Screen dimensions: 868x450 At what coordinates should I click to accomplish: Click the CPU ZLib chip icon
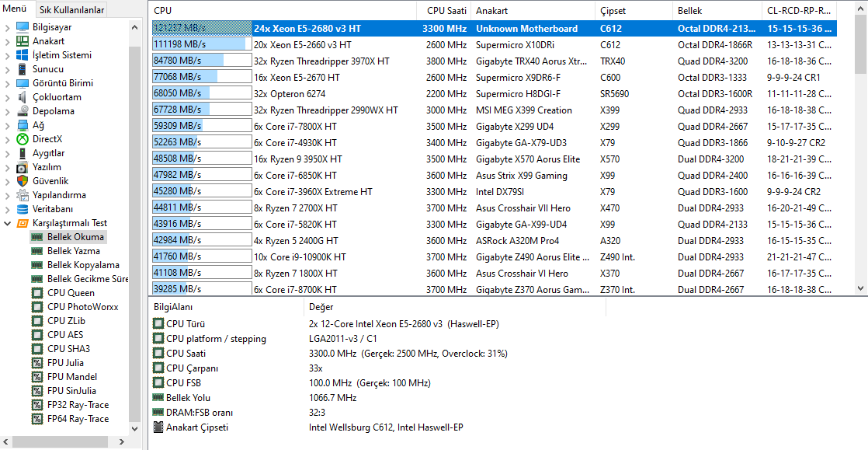point(37,321)
